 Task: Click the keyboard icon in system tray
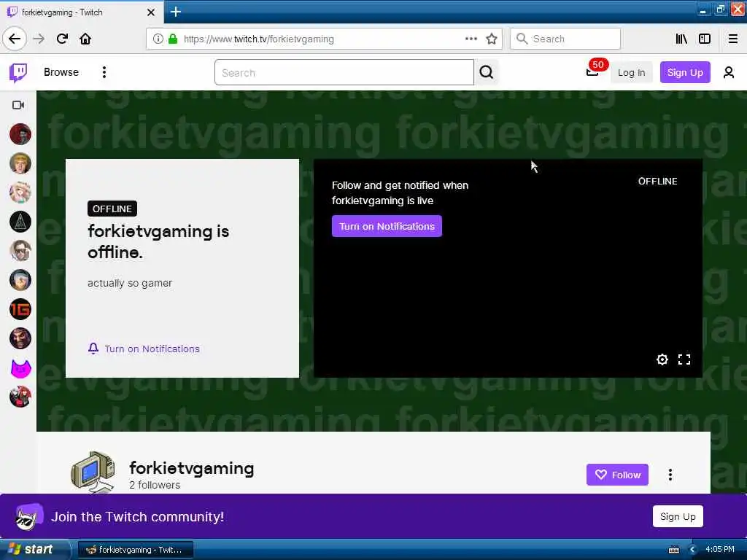[674, 550]
